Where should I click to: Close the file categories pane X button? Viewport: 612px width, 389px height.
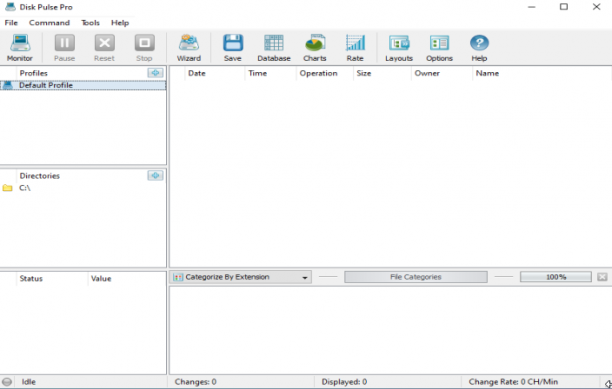click(602, 277)
